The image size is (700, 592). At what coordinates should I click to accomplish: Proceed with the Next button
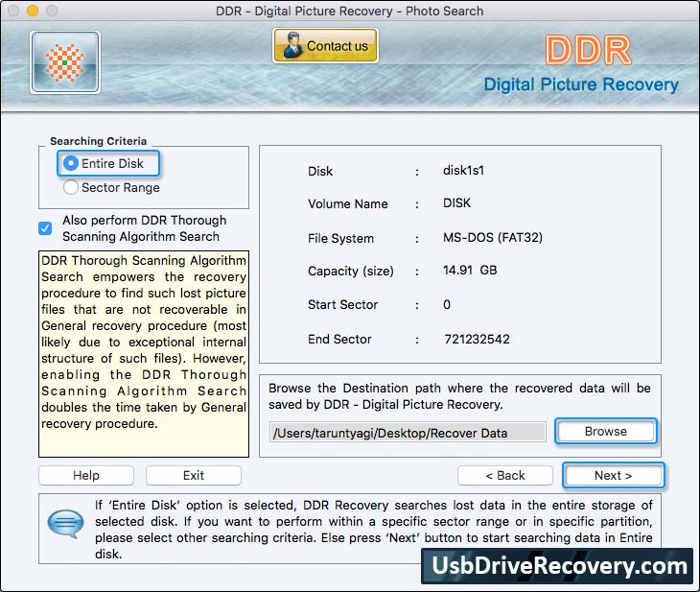click(x=614, y=475)
